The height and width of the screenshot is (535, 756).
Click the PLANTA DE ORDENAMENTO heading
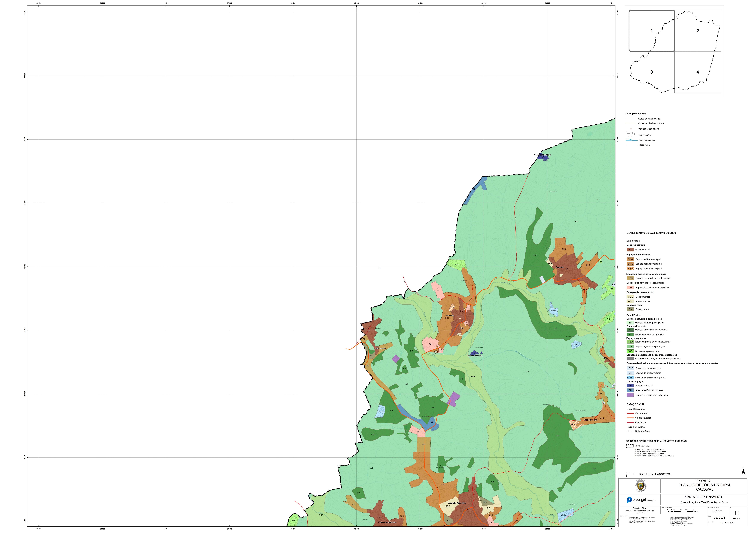(x=704, y=497)
